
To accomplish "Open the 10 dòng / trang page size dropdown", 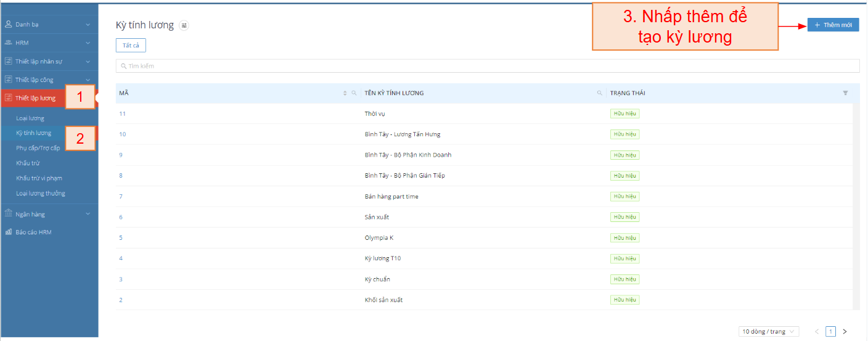I will (769, 331).
